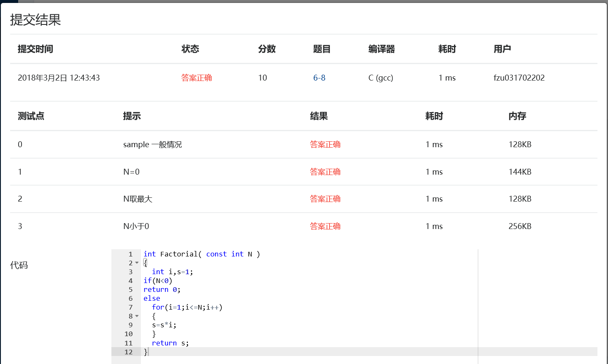This screenshot has height=364, width=608.
Task: Click the code line 'int Factorial( const int N )'
Action: click(201, 254)
